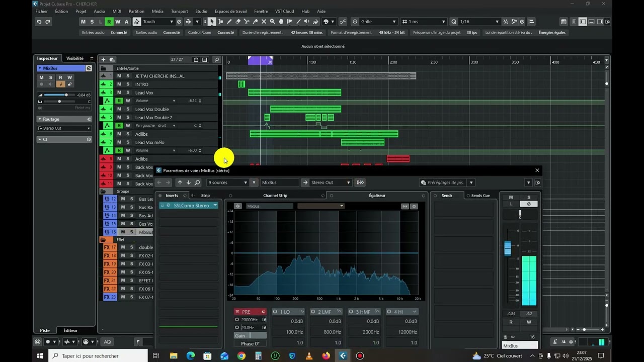Toggle global Write automation W button
Viewport: 644px width, 362px height.
[x=118, y=22]
